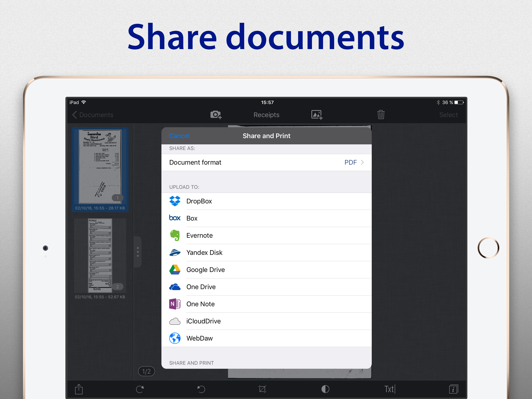Grab the sidebar divider handle with dots

click(x=138, y=252)
